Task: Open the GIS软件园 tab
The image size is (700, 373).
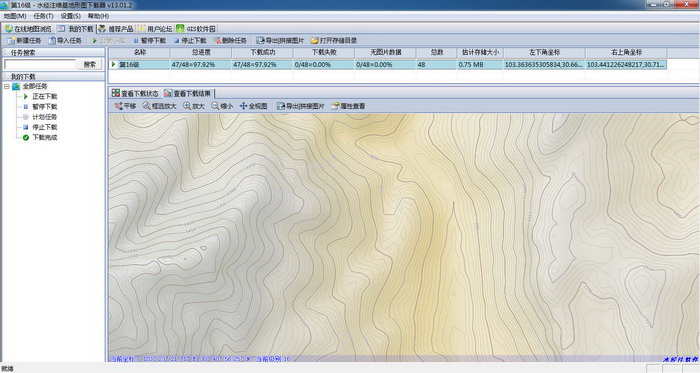Action: pos(196,29)
